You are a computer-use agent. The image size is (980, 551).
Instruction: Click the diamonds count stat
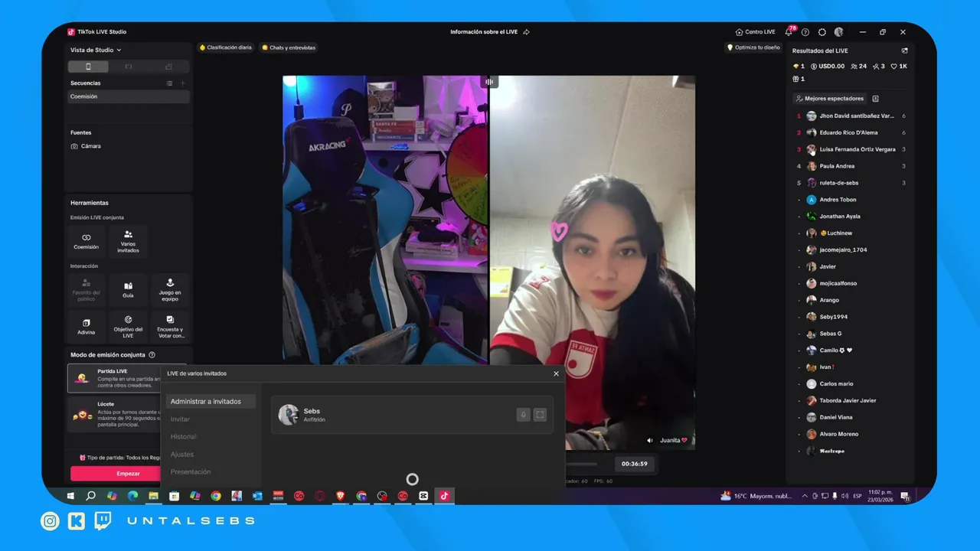coord(799,67)
